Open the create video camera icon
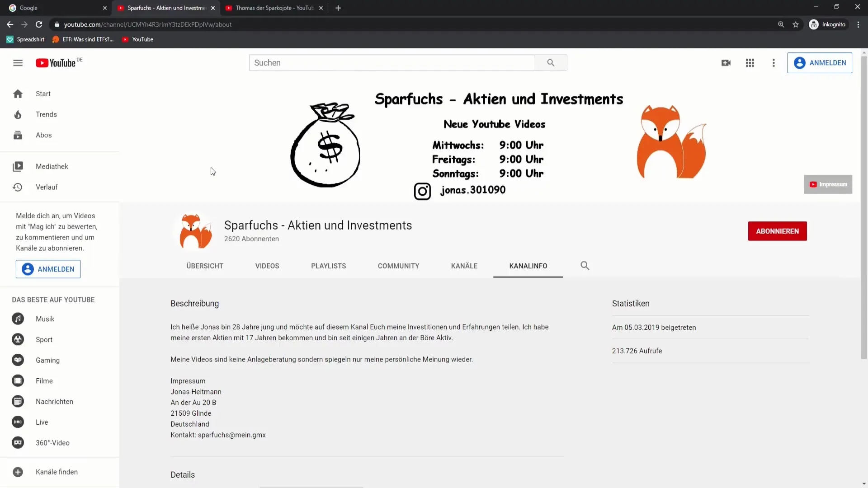 click(726, 63)
